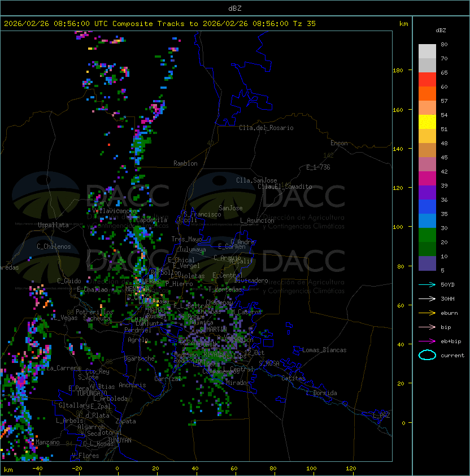Click the cyan 50YD arrow legend icon

click(427, 284)
